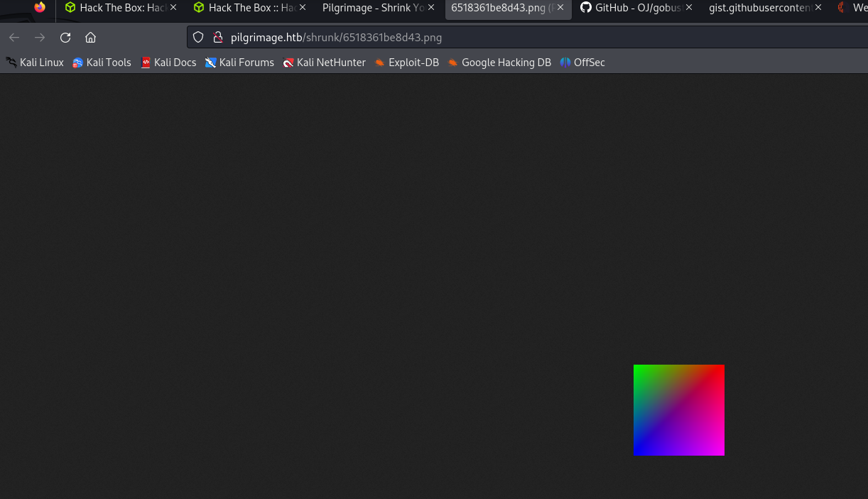868x499 pixels.
Task: Open the Kali NetHunter bookmark
Action: [x=324, y=63]
